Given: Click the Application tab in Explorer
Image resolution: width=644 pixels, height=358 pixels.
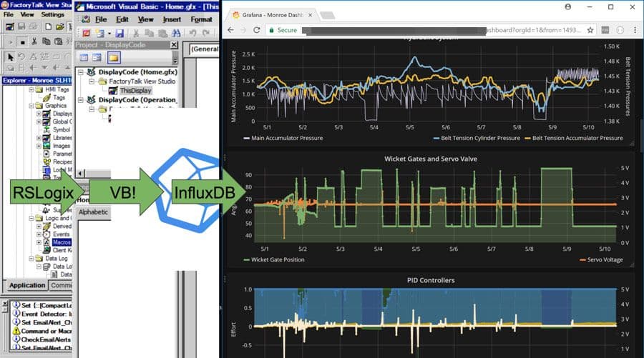Looking at the screenshot, I should click(x=27, y=285).
